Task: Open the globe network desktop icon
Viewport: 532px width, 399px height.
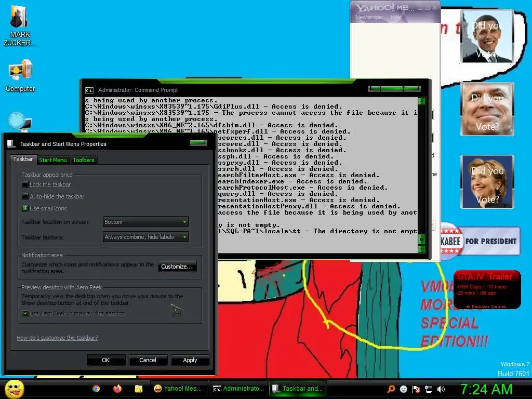Action: 20,121
